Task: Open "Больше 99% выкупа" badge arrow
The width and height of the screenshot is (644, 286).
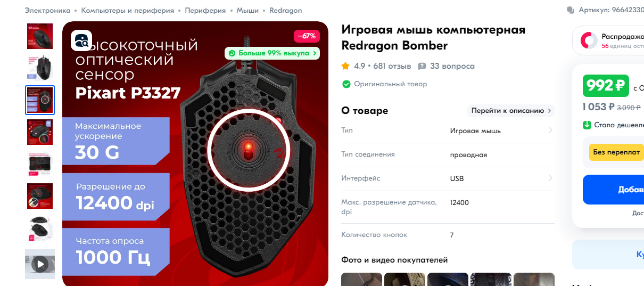Action: [315, 53]
